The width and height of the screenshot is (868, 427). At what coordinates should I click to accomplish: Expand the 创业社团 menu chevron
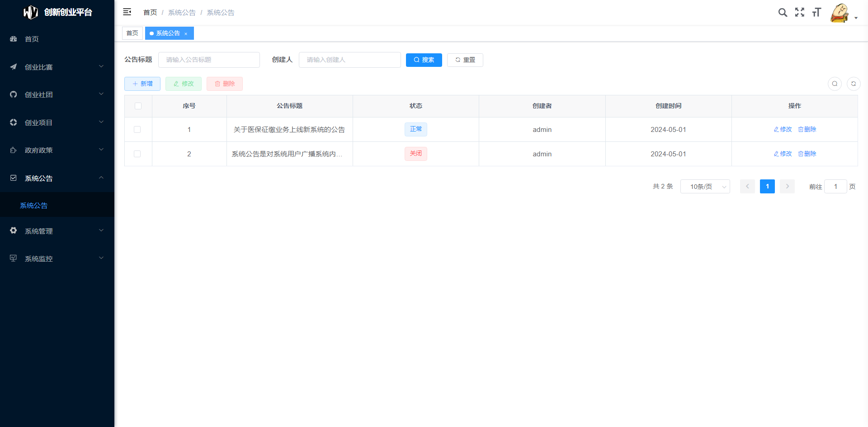coord(101,94)
